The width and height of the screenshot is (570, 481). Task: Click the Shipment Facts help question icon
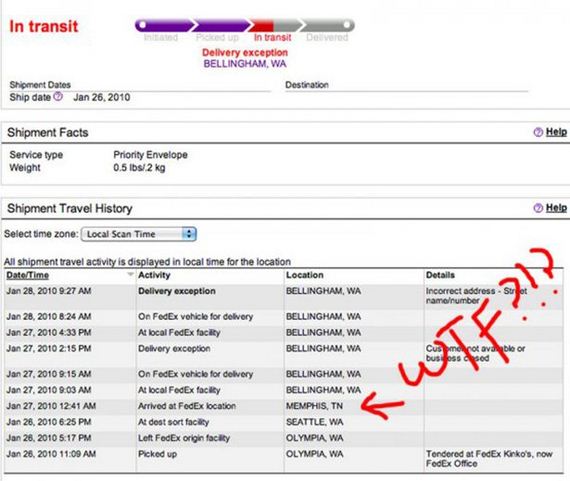click(x=538, y=132)
